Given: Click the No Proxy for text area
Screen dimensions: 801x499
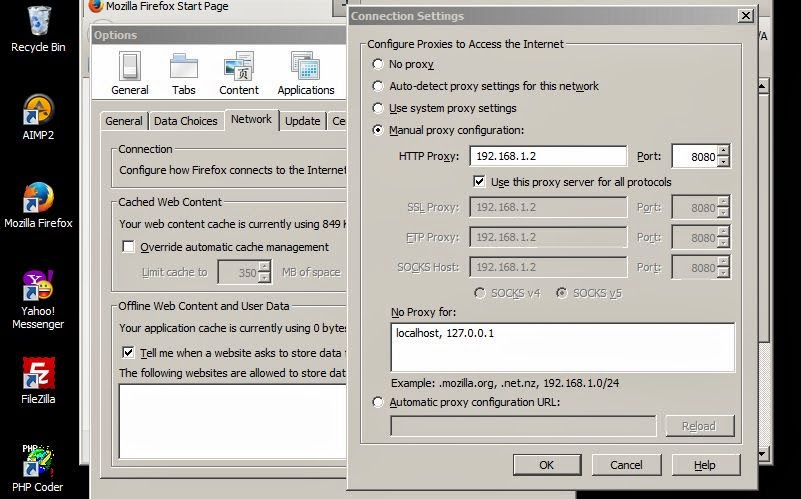Looking at the screenshot, I should pos(563,347).
